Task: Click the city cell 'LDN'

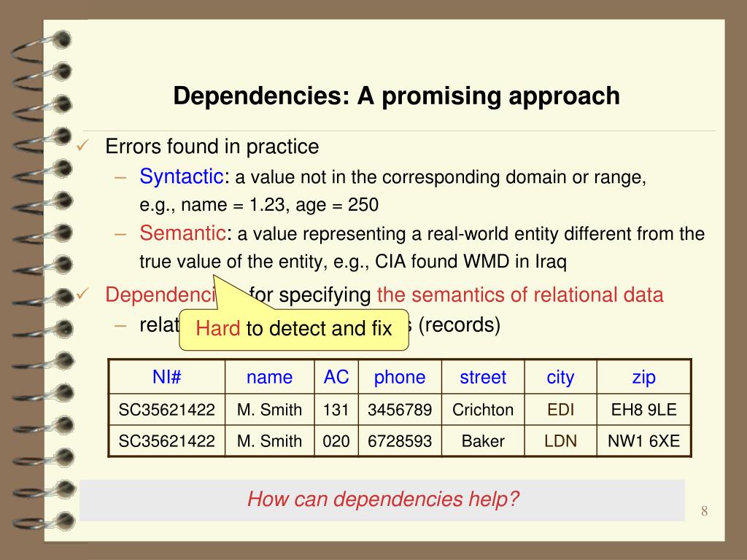Action: point(561,441)
